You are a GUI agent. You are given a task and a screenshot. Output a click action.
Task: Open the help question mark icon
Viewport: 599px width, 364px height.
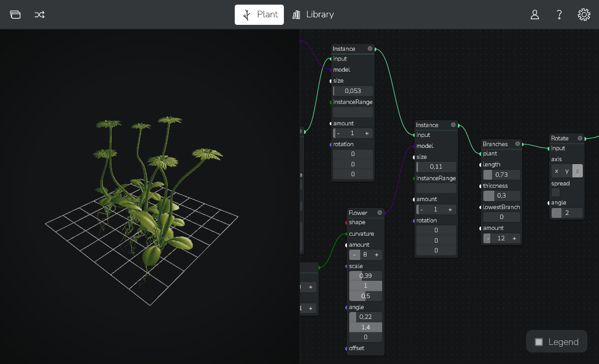(x=559, y=14)
